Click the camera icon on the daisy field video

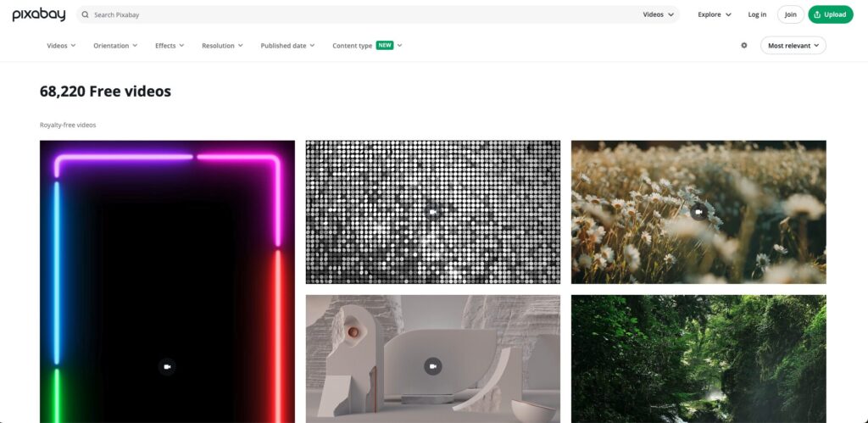point(698,212)
